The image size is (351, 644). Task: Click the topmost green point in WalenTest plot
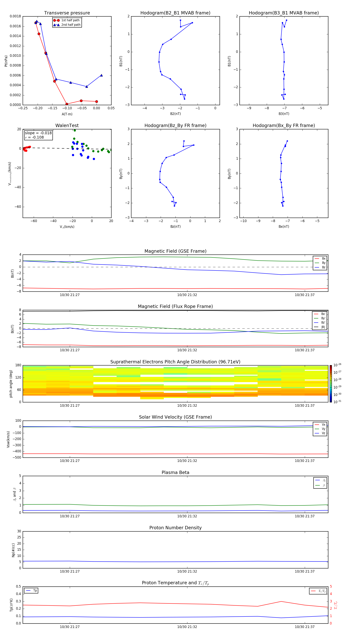click(x=75, y=131)
